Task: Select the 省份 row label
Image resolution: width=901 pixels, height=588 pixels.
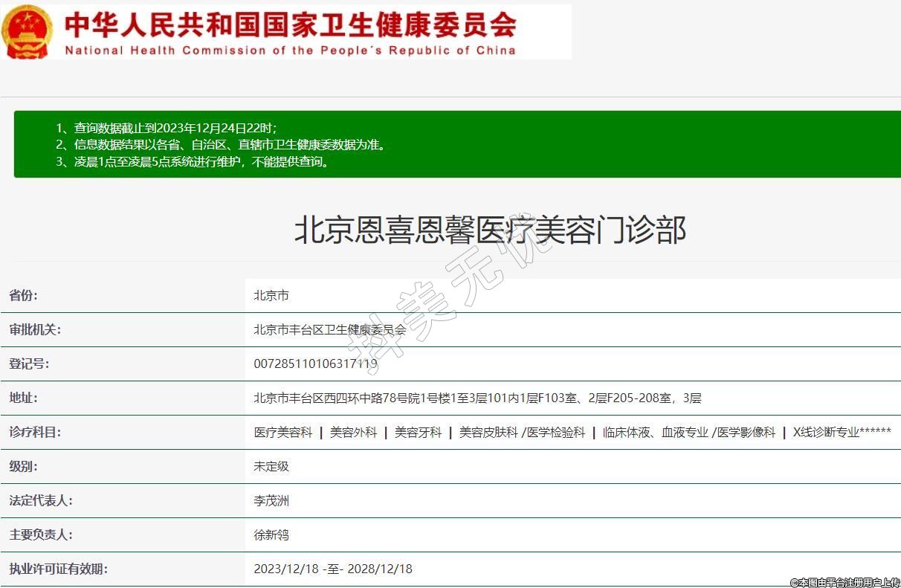Action: coord(23,295)
